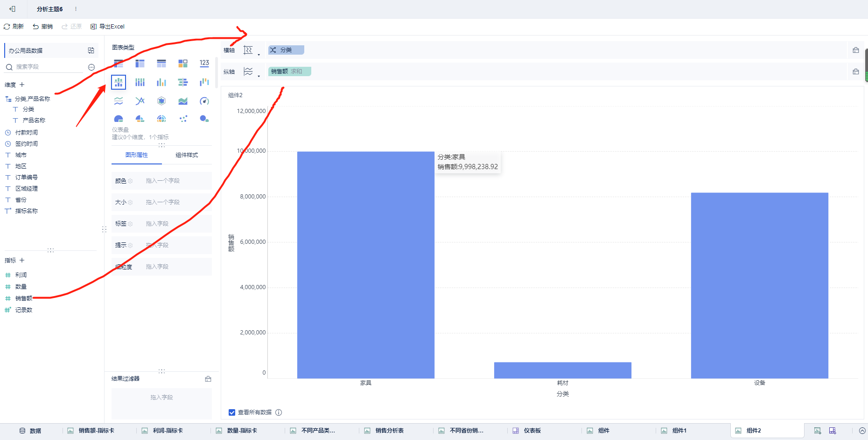This screenshot has height=440, width=868.
Task: Select the multi-series line chart icon
Action: pyautogui.click(x=140, y=101)
